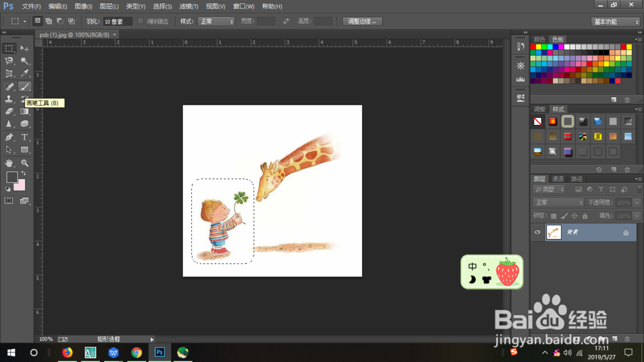Open the History panel icon

click(x=521, y=46)
